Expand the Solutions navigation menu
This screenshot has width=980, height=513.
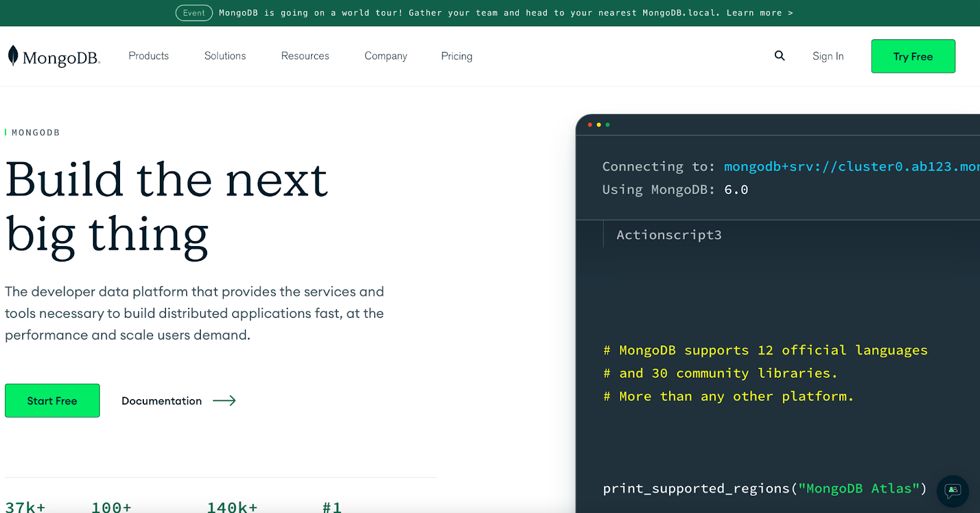click(225, 56)
